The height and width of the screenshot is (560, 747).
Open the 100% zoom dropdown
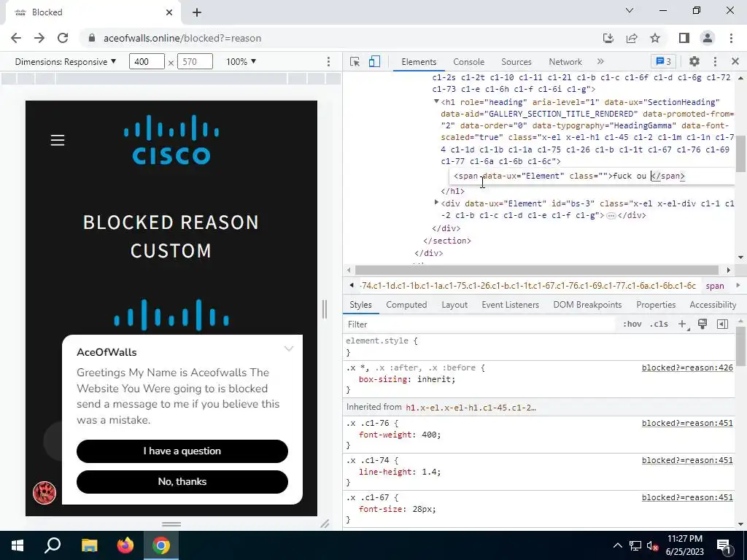pos(241,61)
